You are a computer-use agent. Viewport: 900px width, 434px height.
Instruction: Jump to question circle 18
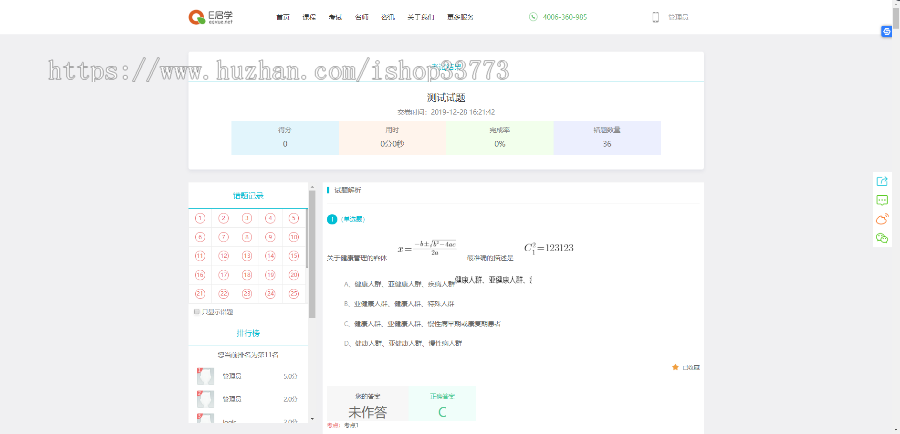pyautogui.click(x=247, y=275)
